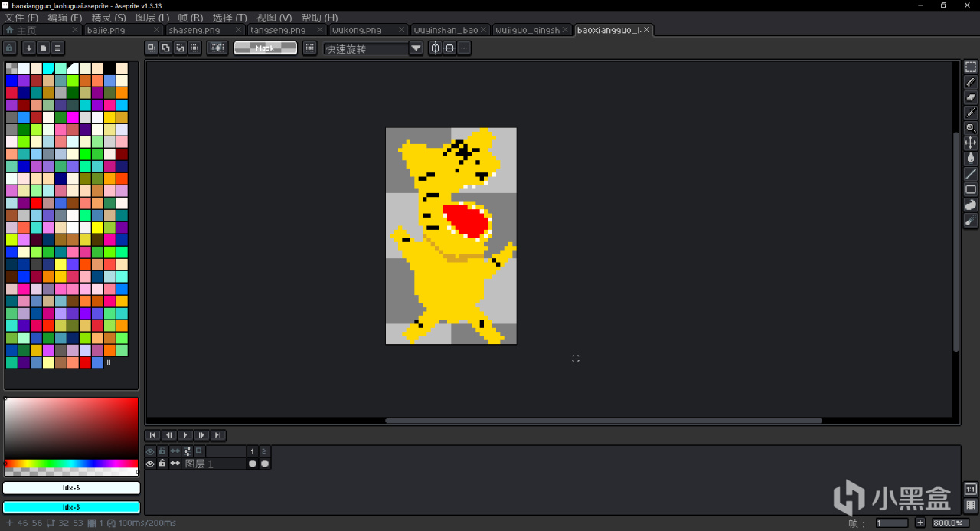Select the Rectangle shape tool
Screen dimensions: 980x531
(970, 189)
